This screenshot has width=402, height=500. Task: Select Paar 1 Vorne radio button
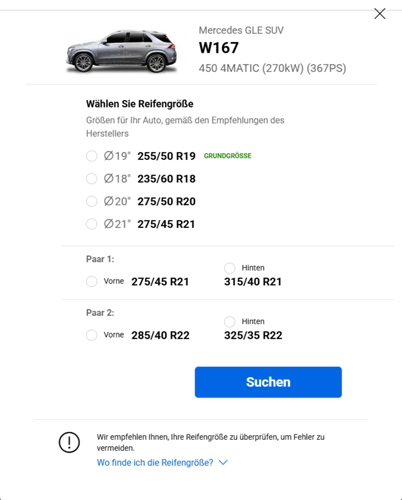(x=92, y=281)
